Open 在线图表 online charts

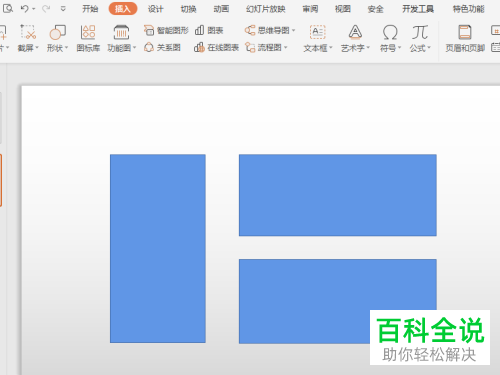pos(216,48)
